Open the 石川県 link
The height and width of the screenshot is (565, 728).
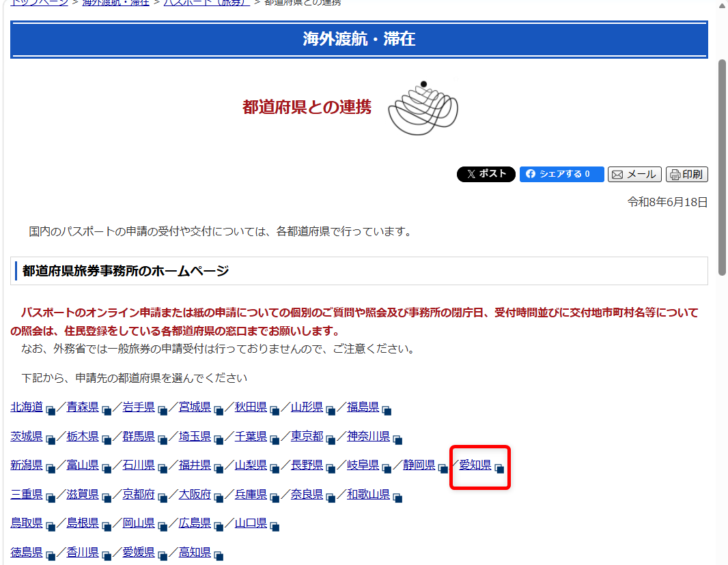(x=139, y=465)
